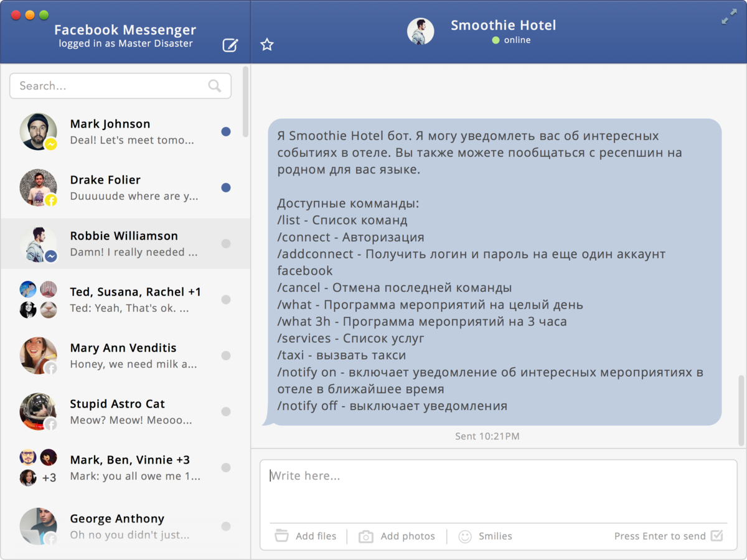The height and width of the screenshot is (560, 747).
Task: Click Robbie Williamson's avatar
Action: click(38, 243)
